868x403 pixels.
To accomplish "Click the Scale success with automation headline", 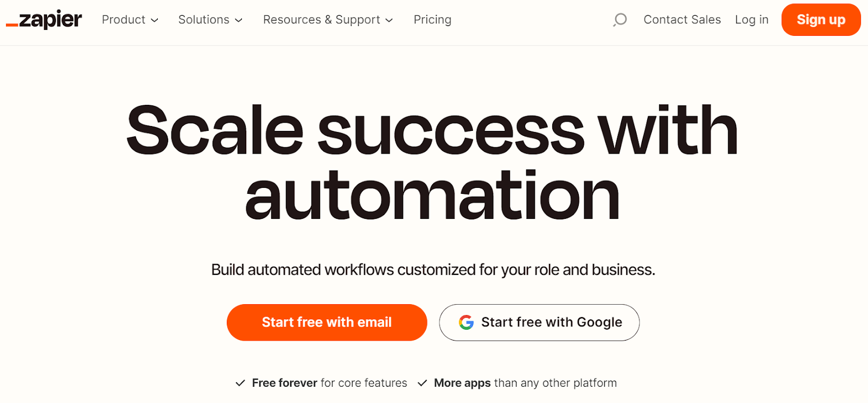I will (432, 162).
